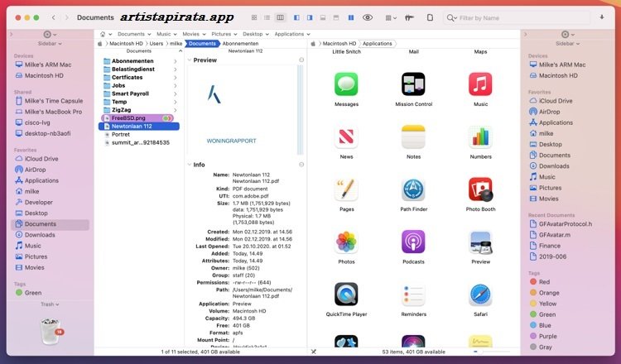Screen dimensions: 621x364
Task: Open the Notes app icon
Action: pyautogui.click(x=413, y=136)
